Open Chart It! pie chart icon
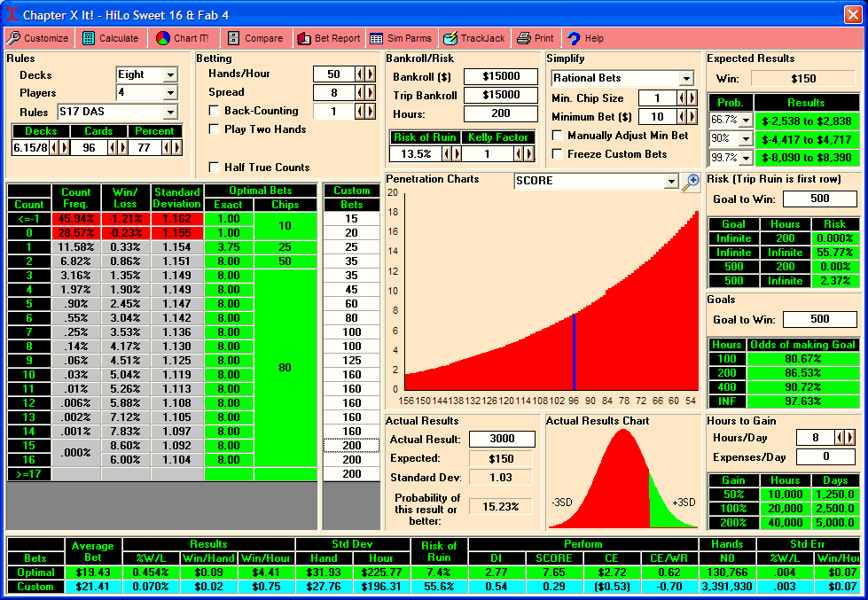 point(163,38)
